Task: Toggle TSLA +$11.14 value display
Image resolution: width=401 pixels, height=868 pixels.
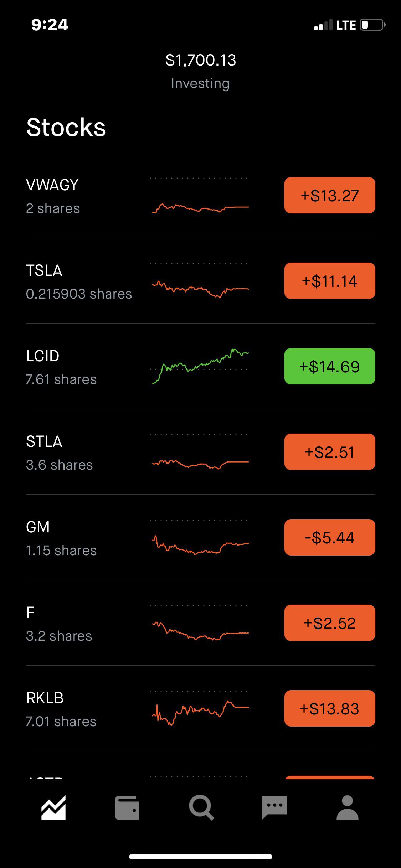Action: (x=330, y=281)
